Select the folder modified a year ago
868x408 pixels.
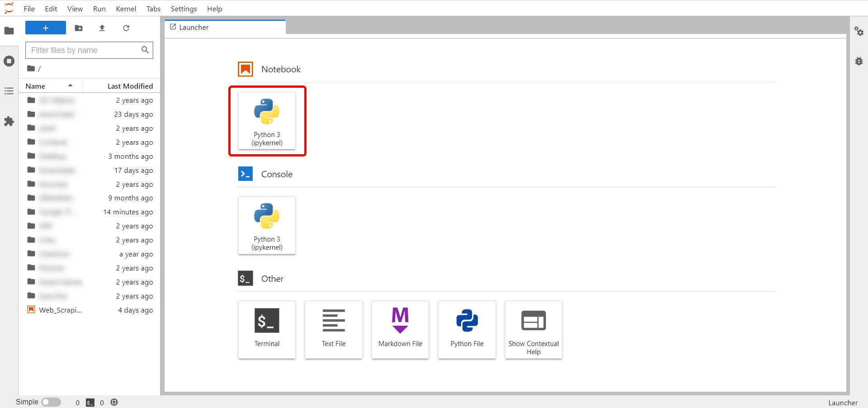pyautogui.click(x=90, y=254)
